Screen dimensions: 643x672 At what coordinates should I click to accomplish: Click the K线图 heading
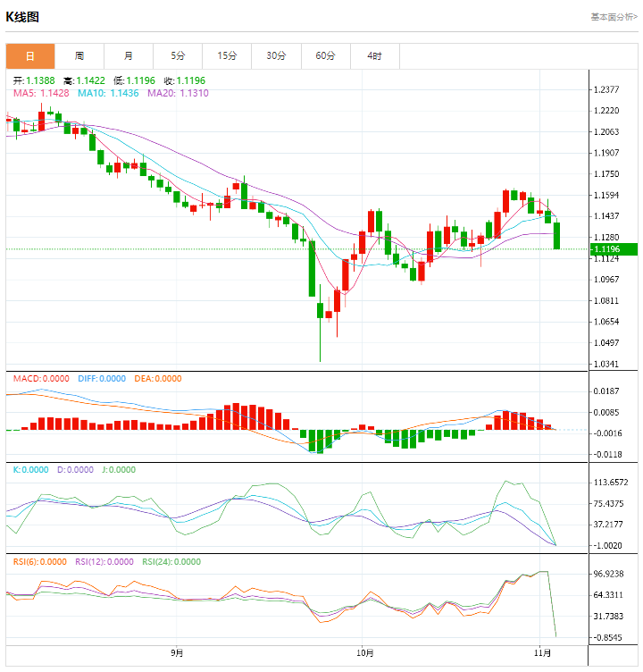click(22, 17)
